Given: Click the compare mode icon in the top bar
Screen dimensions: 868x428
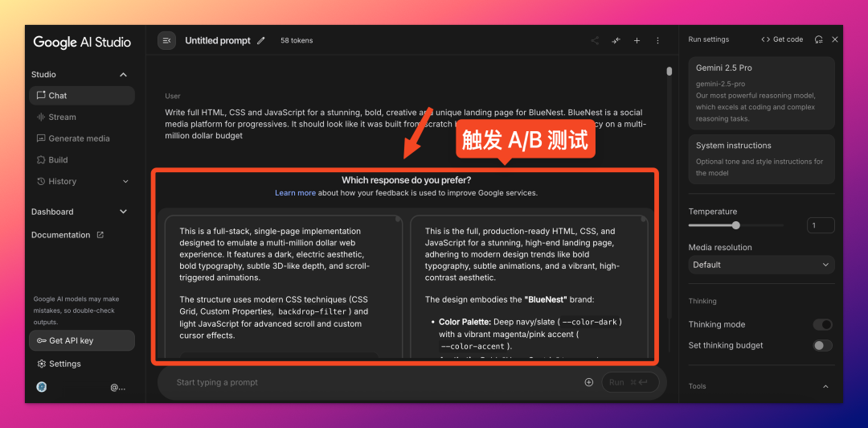Looking at the screenshot, I should point(616,40).
